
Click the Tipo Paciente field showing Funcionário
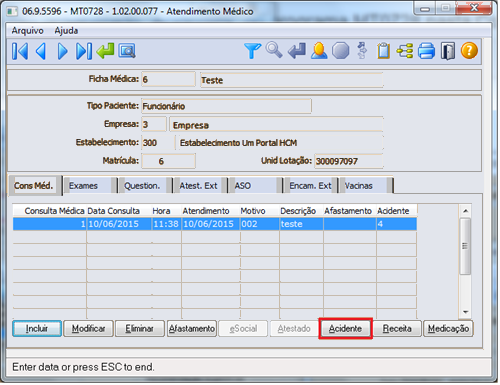[226, 106]
